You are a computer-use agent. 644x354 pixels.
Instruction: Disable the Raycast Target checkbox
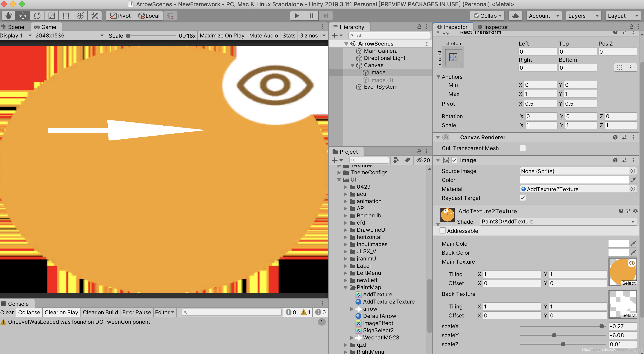pos(523,198)
